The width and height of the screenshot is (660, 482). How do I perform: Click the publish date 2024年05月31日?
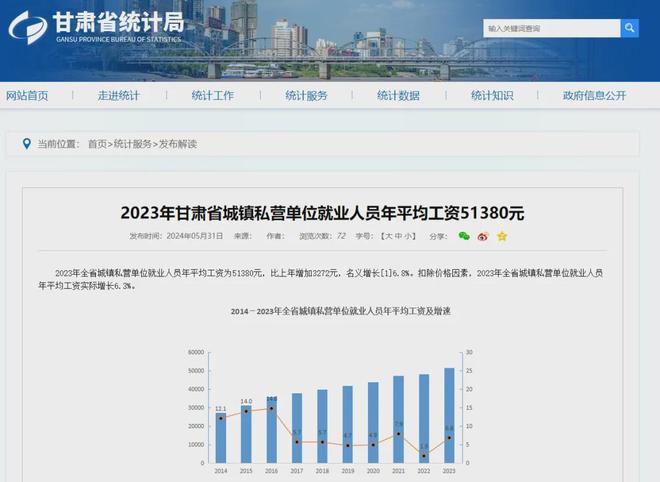[194, 236]
